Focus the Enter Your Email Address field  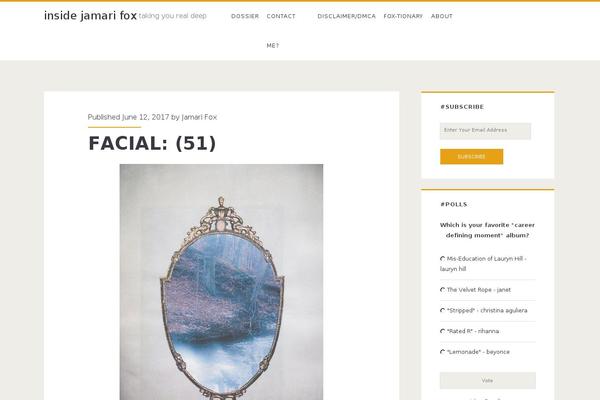click(485, 131)
